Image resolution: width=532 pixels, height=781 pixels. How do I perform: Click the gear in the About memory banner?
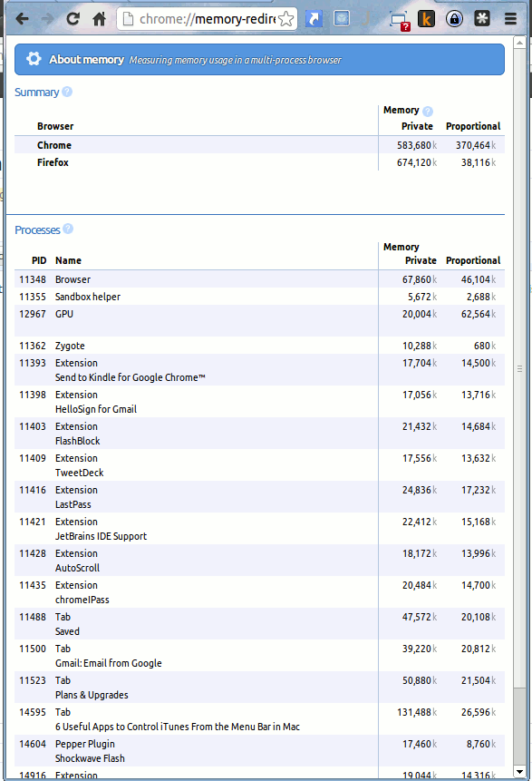point(34,58)
